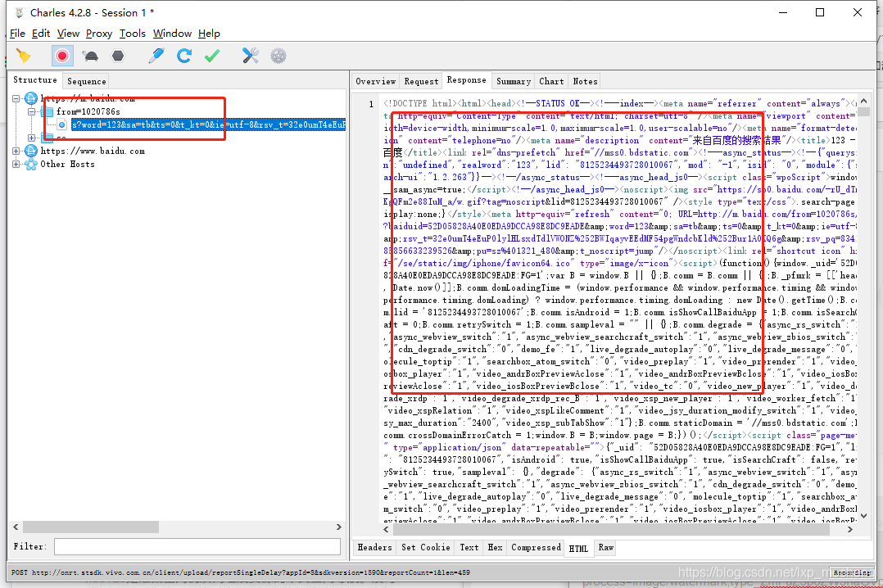Maximize the Charles window
The width and height of the screenshot is (883, 588).
[820, 12]
